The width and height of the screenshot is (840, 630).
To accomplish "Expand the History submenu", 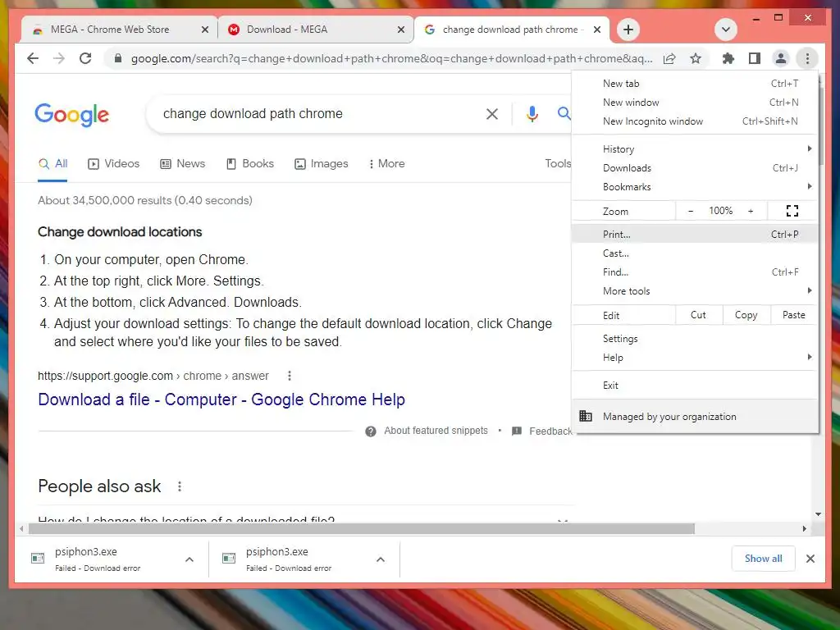I will [695, 149].
